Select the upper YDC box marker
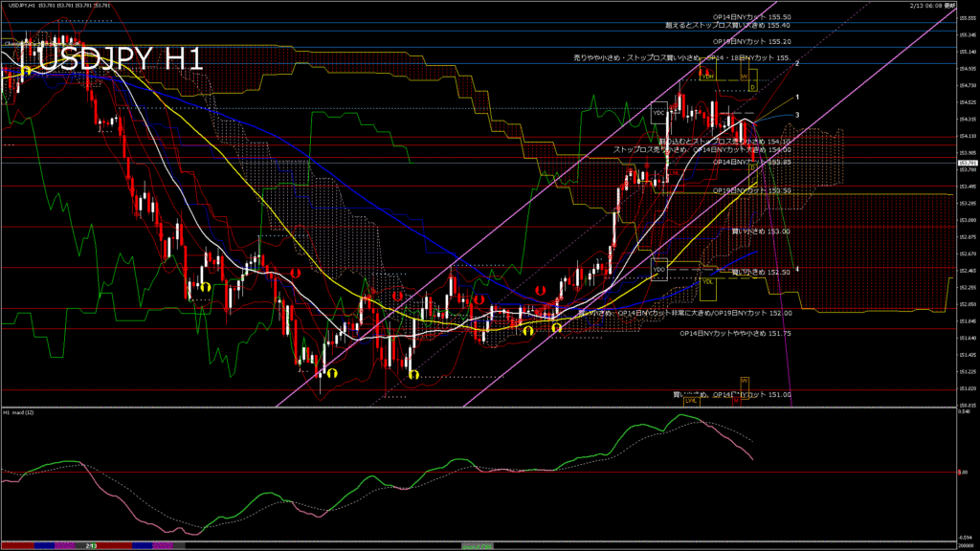The width and height of the screenshot is (980, 551). [658, 113]
